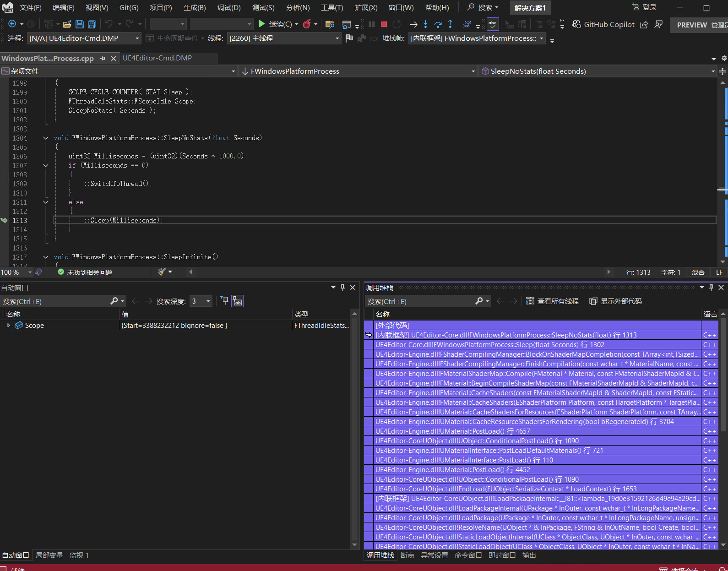The width and height of the screenshot is (728, 571).
Task: Open the Git(G) menu
Action: tap(129, 8)
